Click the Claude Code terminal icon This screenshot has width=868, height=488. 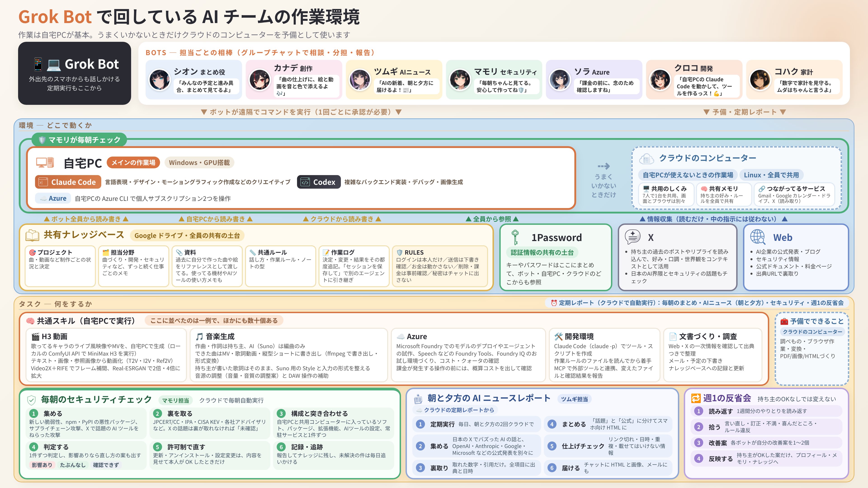click(x=43, y=182)
